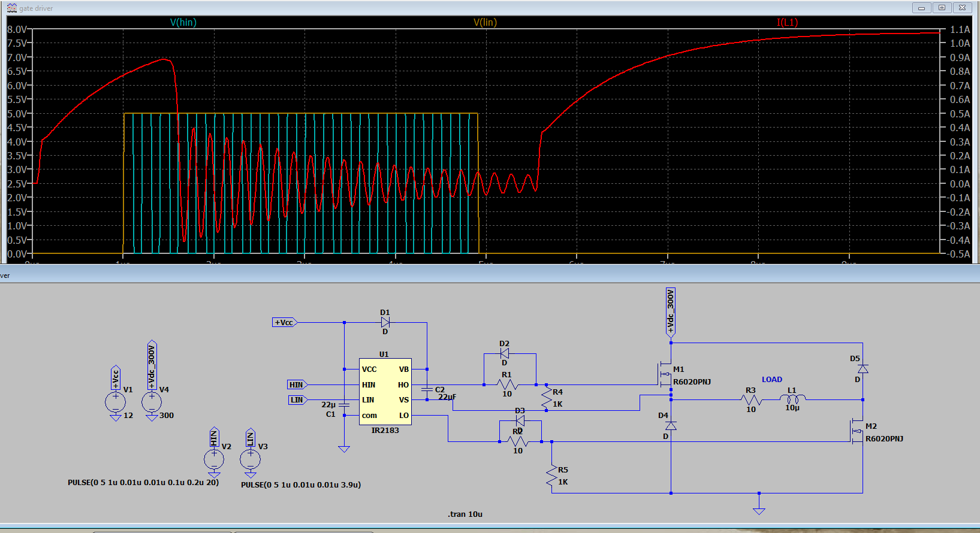Click ground symbol below capacitor C1
Screen dimensions: 980x533
tap(344, 449)
